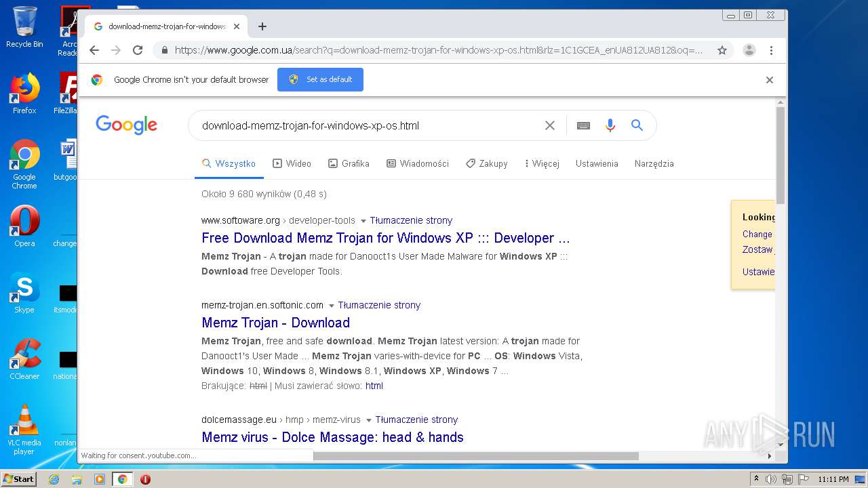The width and height of the screenshot is (868, 488).
Task: Open Ustawienia search settings
Action: pos(597,163)
